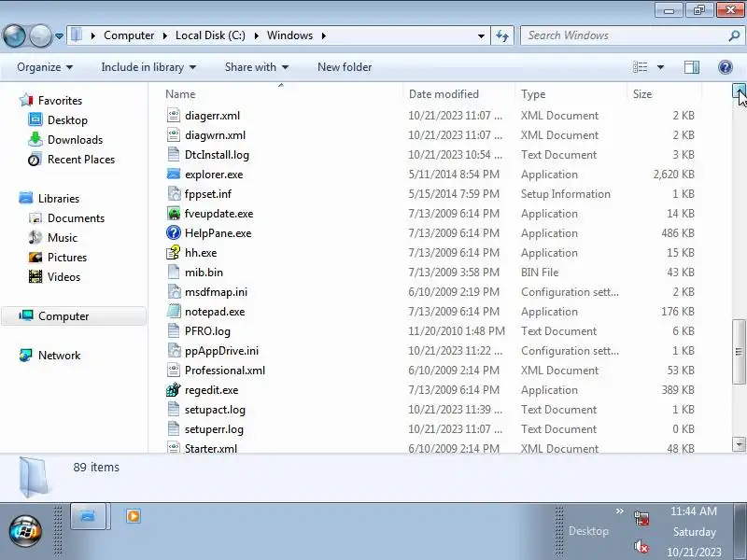Click the Forward navigation button

click(x=40, y=35)
